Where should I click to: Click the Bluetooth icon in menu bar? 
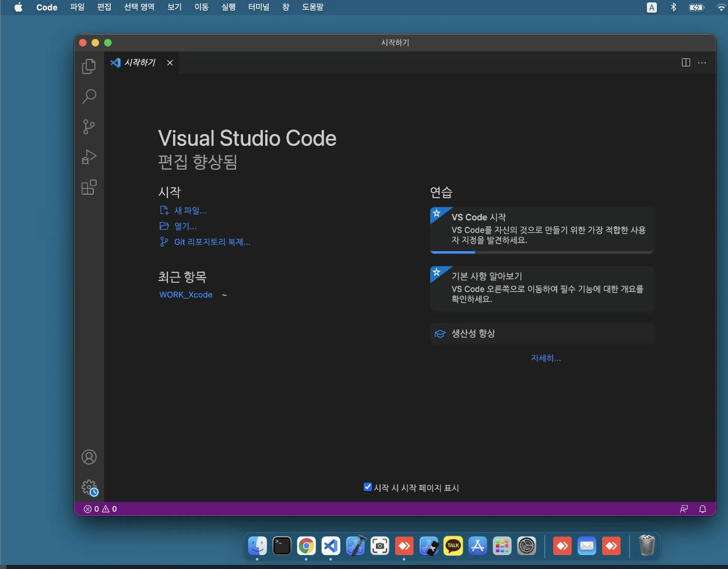[x=673, y=7]
